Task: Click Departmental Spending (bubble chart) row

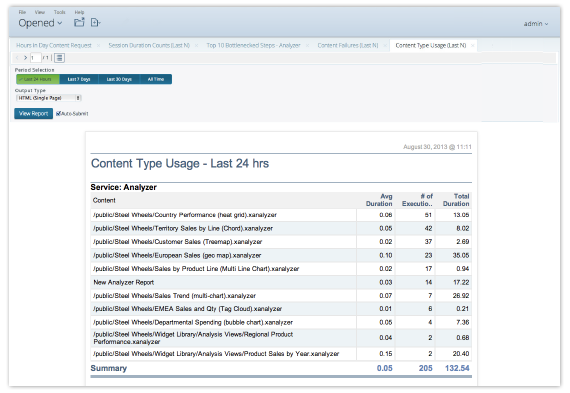Action: click(281, 322)
